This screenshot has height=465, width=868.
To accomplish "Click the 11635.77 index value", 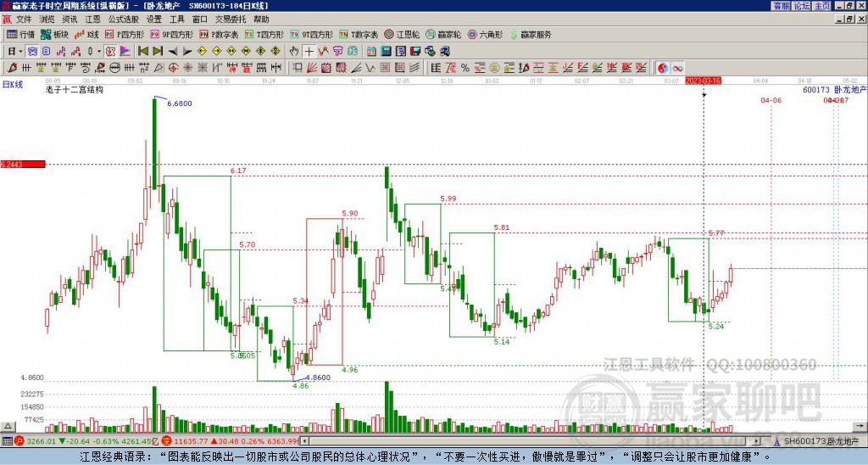I will tap(191, 441).
